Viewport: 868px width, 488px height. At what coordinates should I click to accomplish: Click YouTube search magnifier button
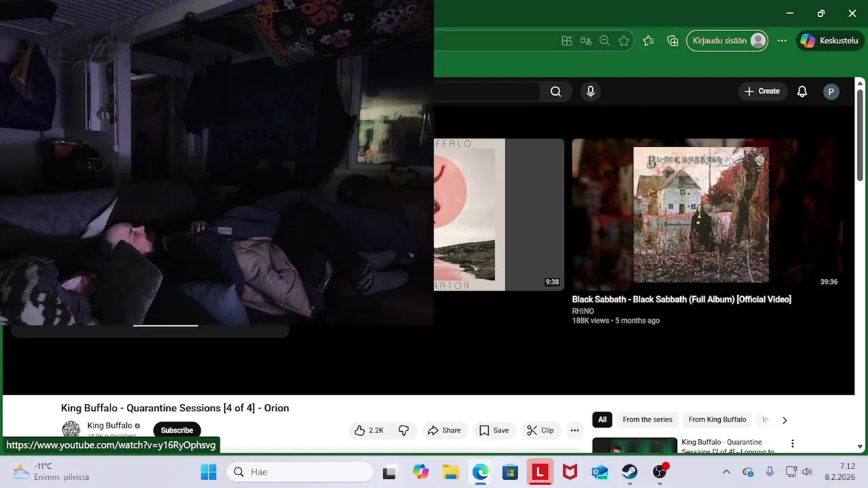coord(556,91)
